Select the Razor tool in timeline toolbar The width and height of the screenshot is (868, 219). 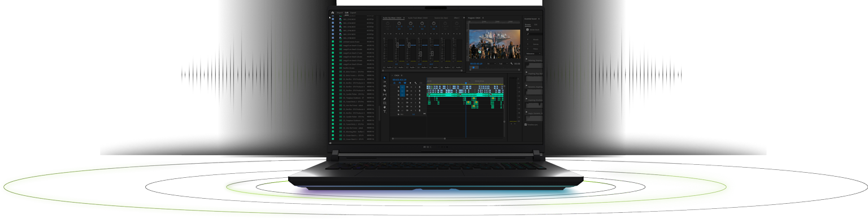(x=385, y=90)
